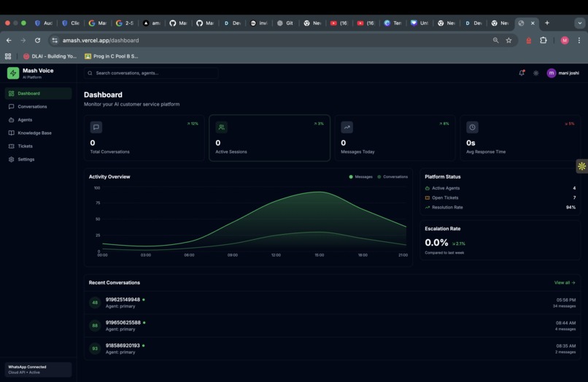This screenshot has height=382, width=588.
Task: Click the View all conversations link
Action: [565, 283]
